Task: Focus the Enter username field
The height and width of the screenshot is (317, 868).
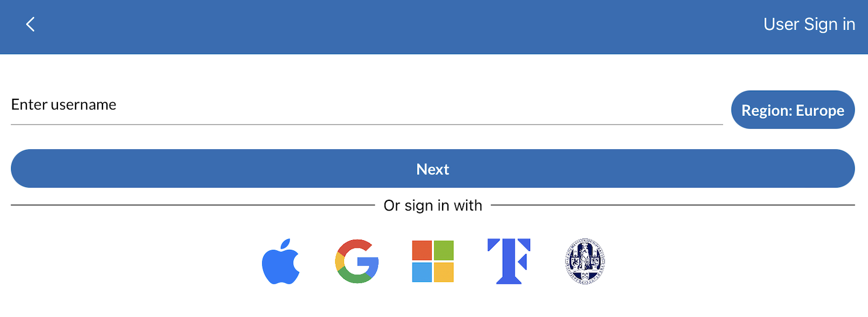Action: tap(367, 105)
